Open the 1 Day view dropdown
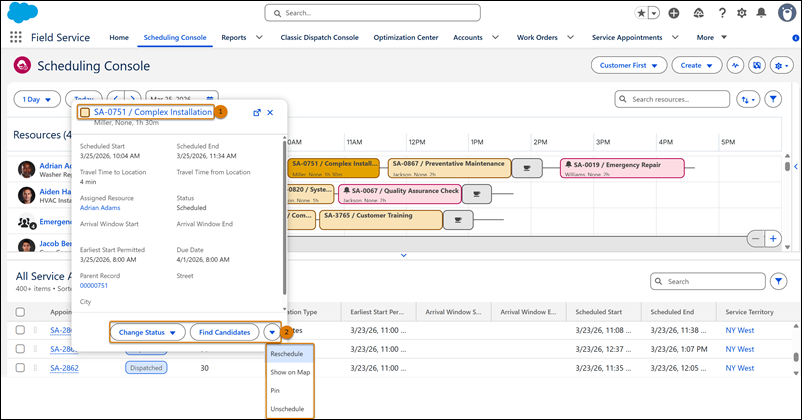802x420 pixels. 37,99
